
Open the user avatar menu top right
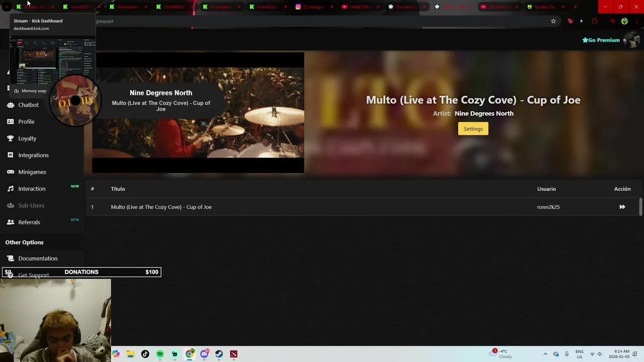631,40
